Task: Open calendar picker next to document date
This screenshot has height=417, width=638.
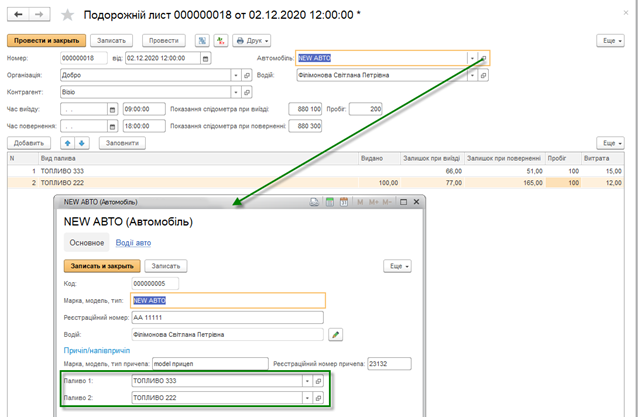Action: pyautogui.click(x=206, y=58)
